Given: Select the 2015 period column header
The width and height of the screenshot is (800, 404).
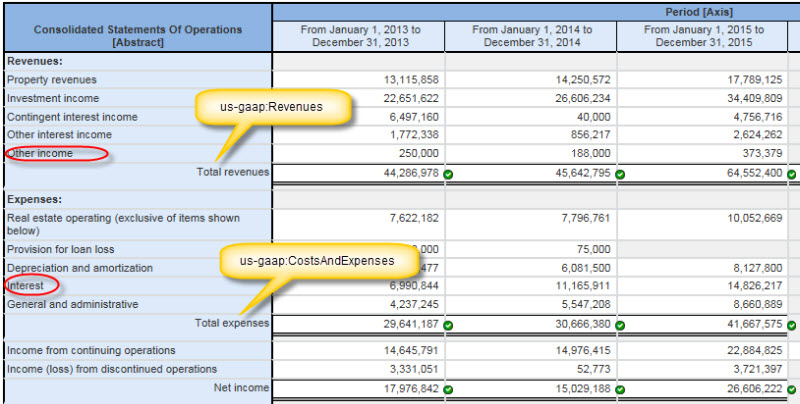Looking at the screenshot, I should tap(704, 36).
